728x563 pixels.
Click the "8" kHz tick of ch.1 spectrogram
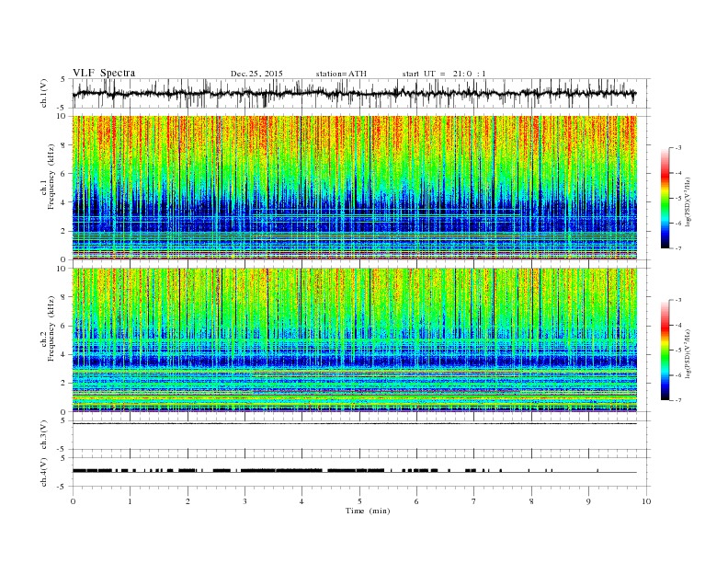point(64,145)
